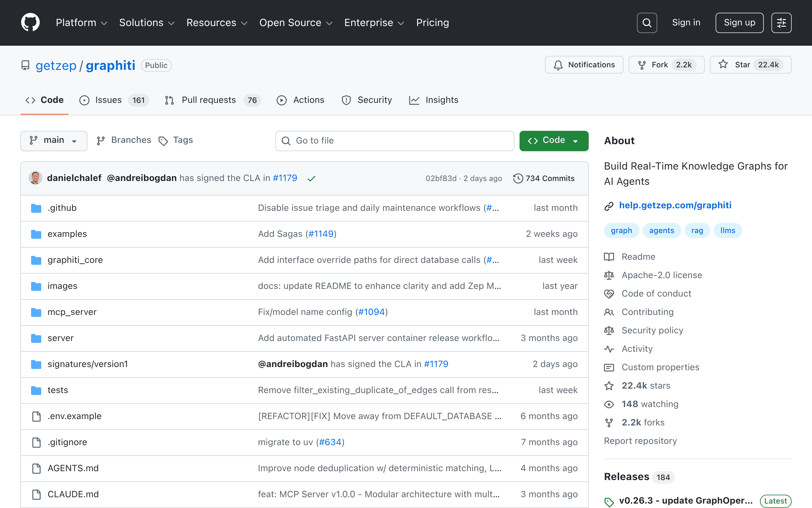Screen dimensions: 812x508
Task: Toggle Notifications for this repository
Action: pos(584,65)
